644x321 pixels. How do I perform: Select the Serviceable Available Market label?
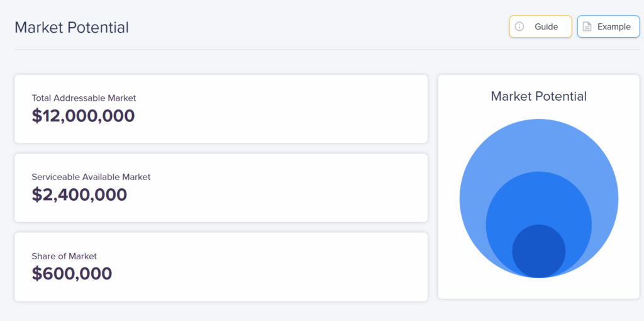coord(91,177)
